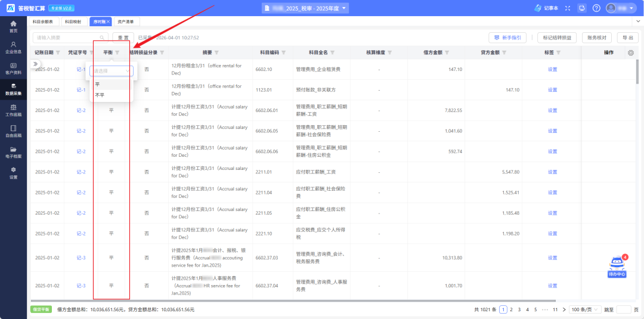The image size is (644, 319).
Task: Open the 请选择 balance filter combo box
Action: (x=111, y=70)
